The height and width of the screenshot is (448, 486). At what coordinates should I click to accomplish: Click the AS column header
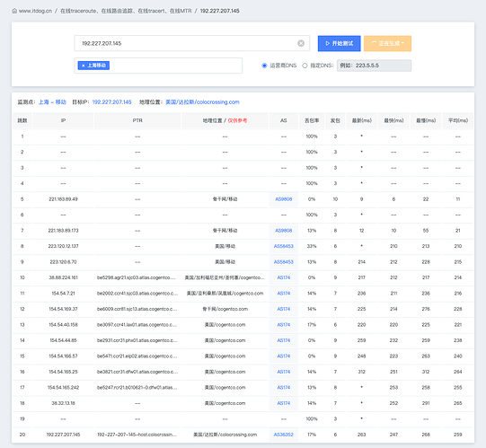tap(284, 120)
